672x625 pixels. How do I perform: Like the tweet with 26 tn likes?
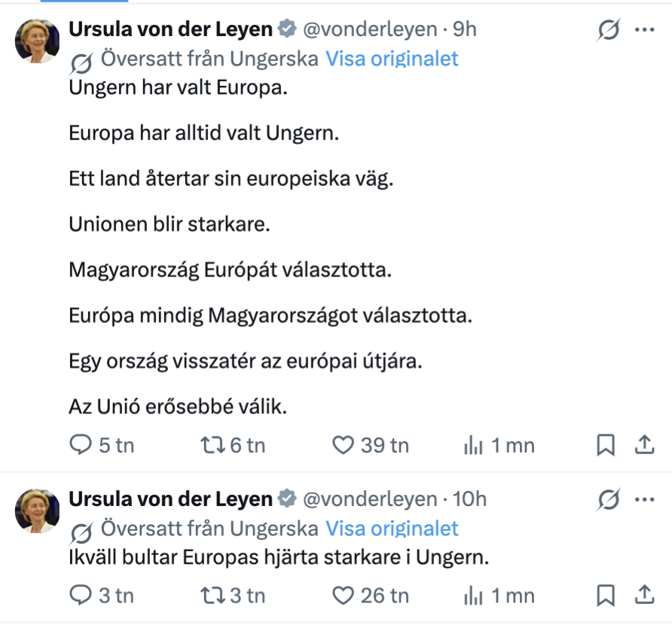pyautogui.click(x=344, y=596)
